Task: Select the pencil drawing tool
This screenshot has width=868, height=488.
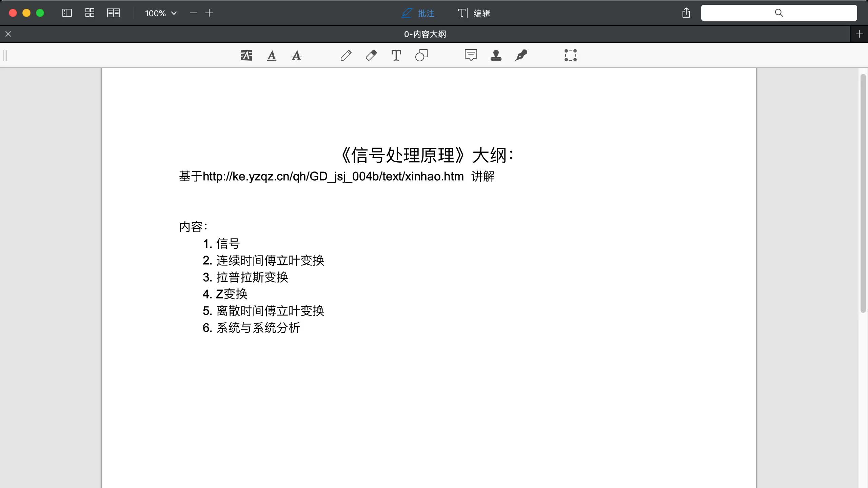Action: (346, 55)
